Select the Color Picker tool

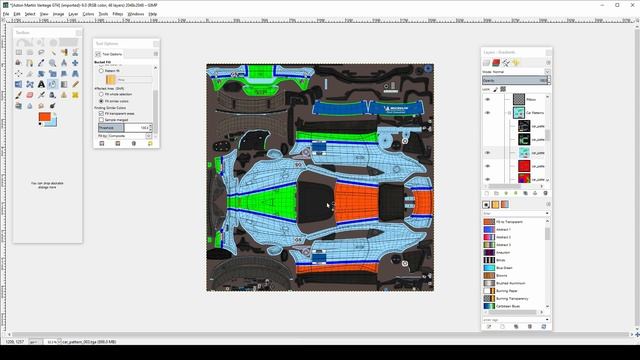click(41, 63)
